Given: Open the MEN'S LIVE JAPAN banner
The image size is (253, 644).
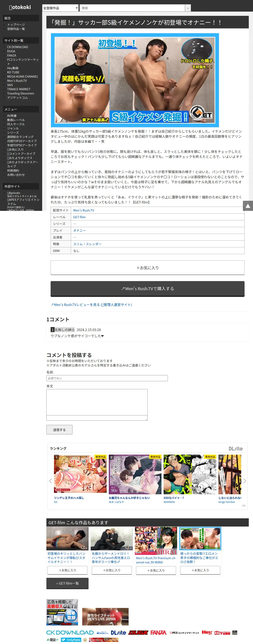Looking at the screenshot, I should [x=105, y=617].
